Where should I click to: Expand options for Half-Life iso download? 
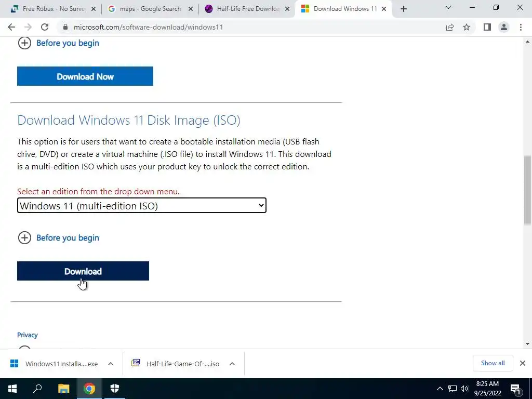pos(232,364)
